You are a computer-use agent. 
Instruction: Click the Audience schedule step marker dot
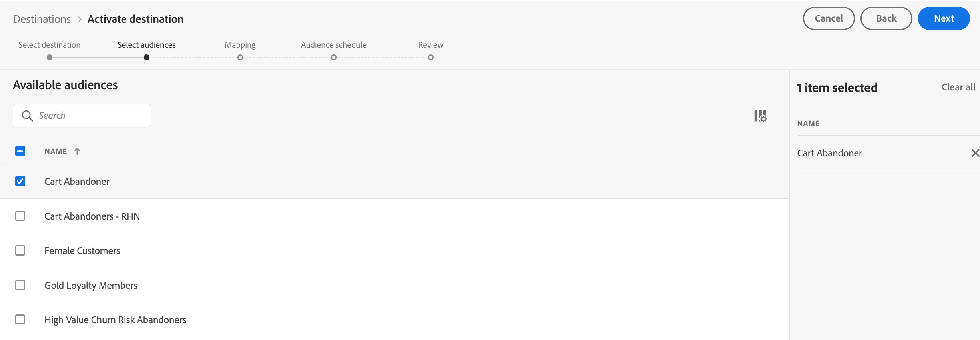coord(334,58)
